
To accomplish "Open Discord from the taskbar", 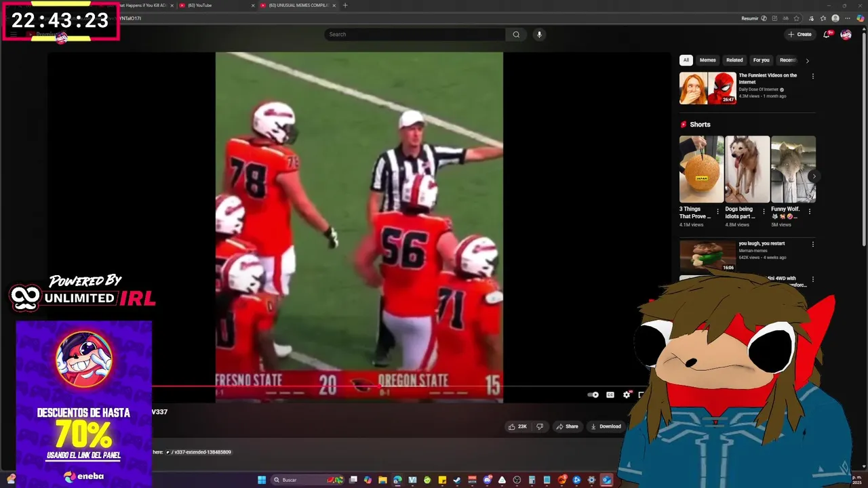I will (487, 480).
